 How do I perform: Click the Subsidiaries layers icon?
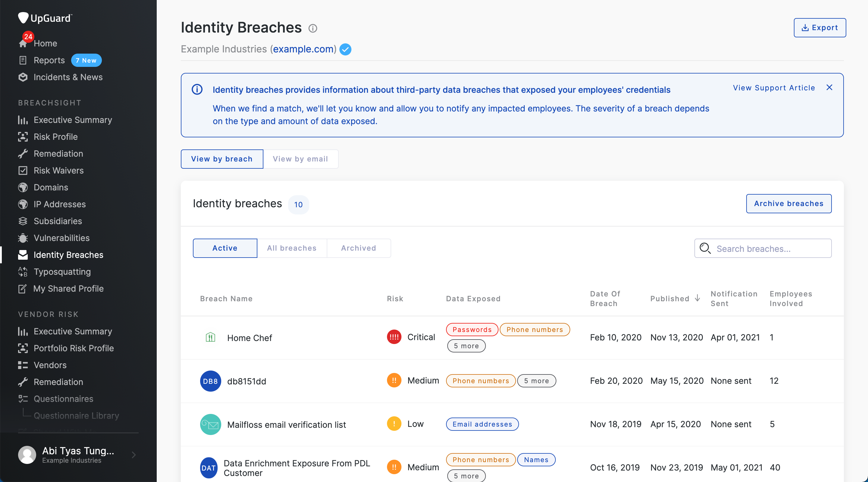23,221
